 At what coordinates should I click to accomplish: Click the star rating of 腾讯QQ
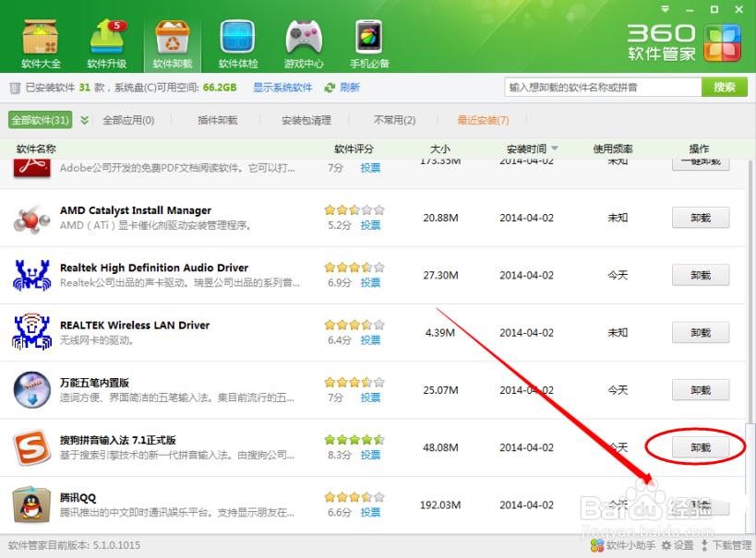(x=354, y=497)
